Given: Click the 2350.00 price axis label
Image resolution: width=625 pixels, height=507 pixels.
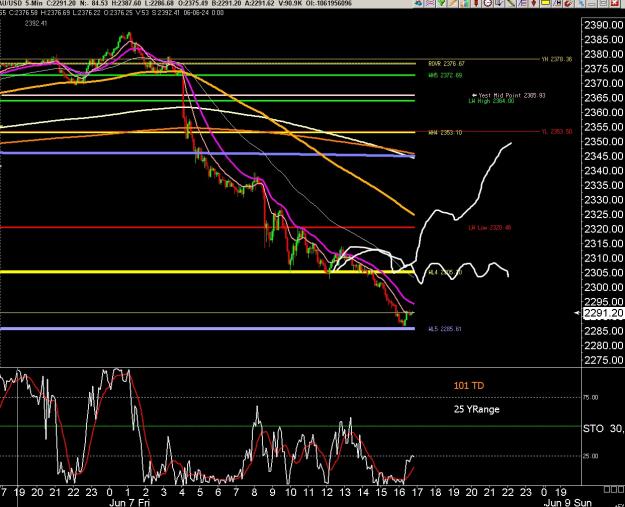Looking at the screenshot, I should point(603,141).
